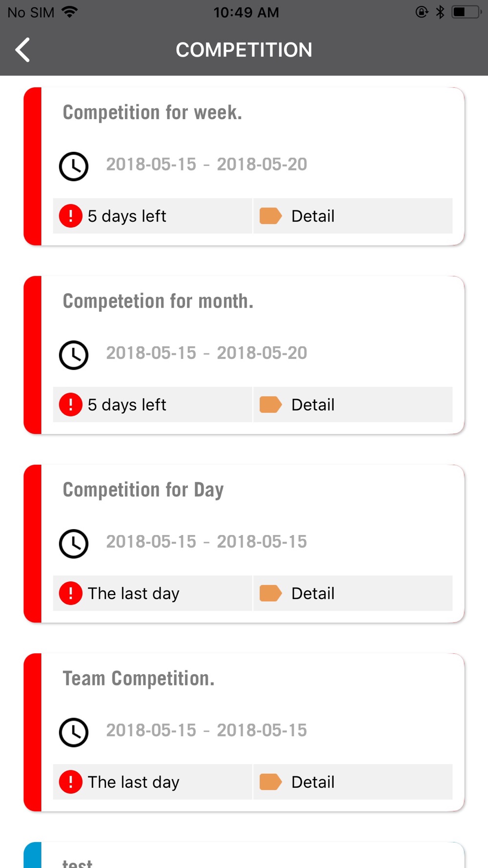488x868 pixels.
Task: Select the Team Competition title
Action: (139, 679)
